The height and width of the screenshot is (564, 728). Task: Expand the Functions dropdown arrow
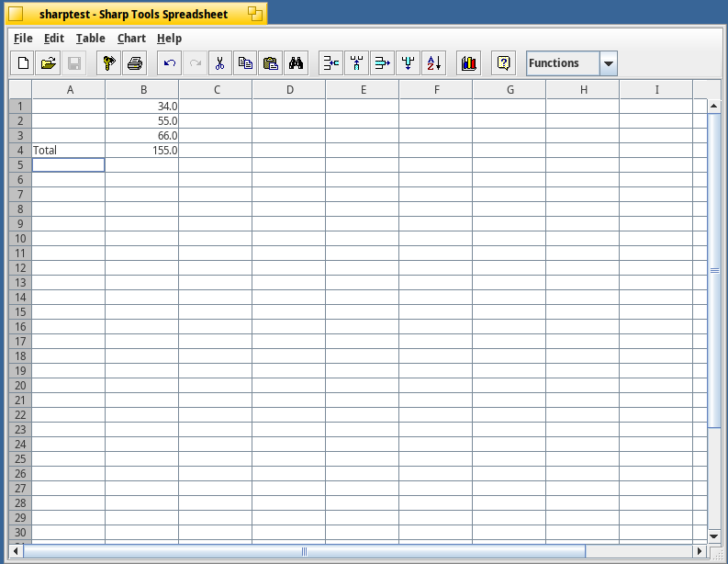(x=609, y=63)
